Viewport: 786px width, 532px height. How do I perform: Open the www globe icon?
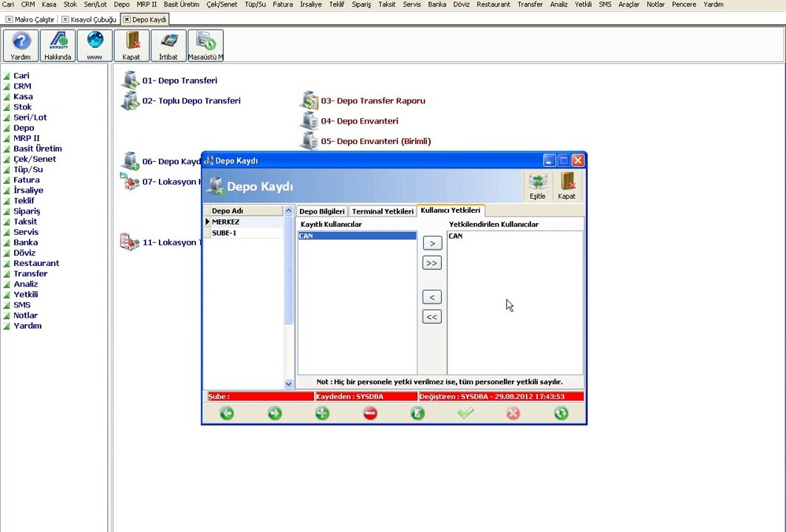point(95,45)
